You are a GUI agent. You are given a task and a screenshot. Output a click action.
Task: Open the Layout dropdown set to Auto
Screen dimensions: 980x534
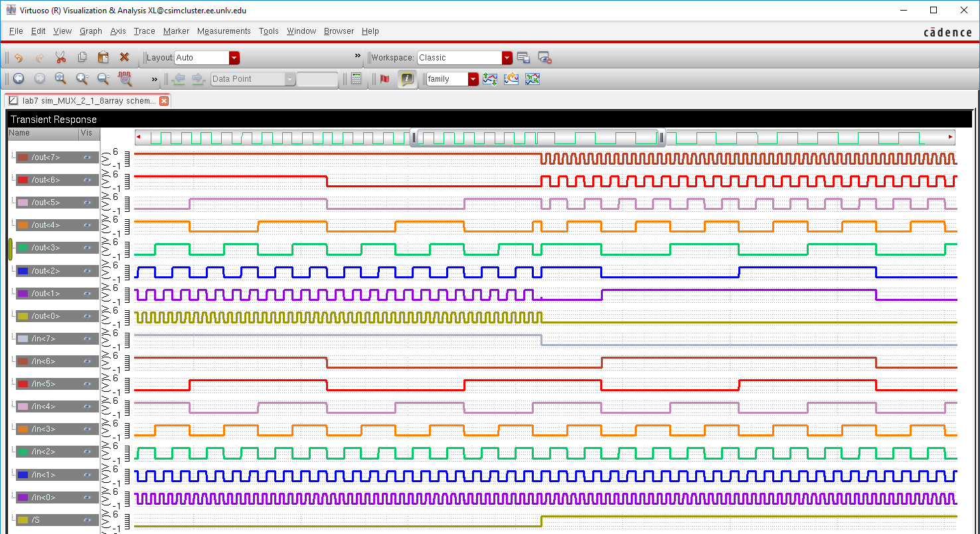pyautogui.click(x=234, y=58)
